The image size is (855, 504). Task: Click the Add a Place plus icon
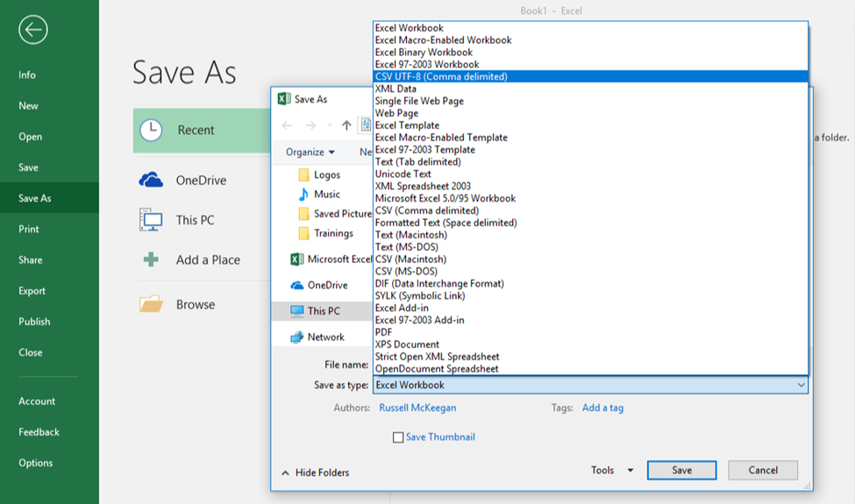click(151, 259)
